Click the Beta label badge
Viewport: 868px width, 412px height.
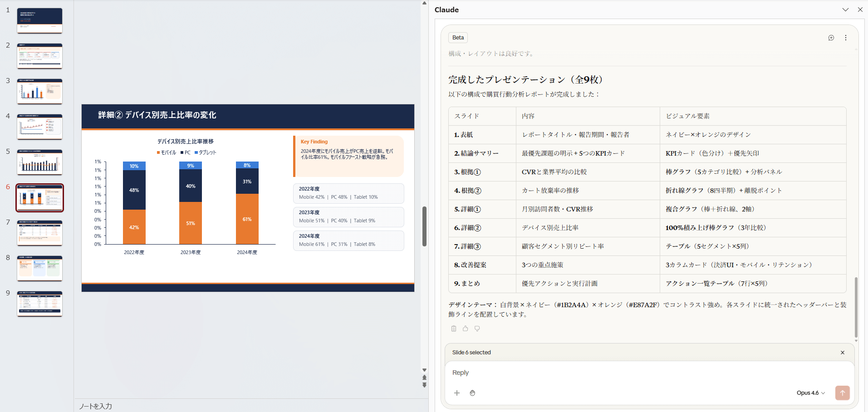click(458, 38)
